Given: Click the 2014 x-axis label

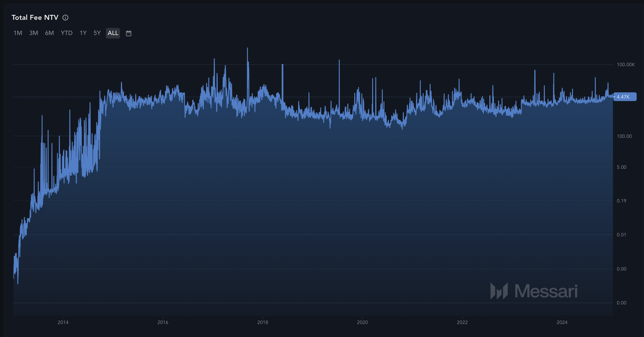Looking at the screenshot, I should (63, 322).
